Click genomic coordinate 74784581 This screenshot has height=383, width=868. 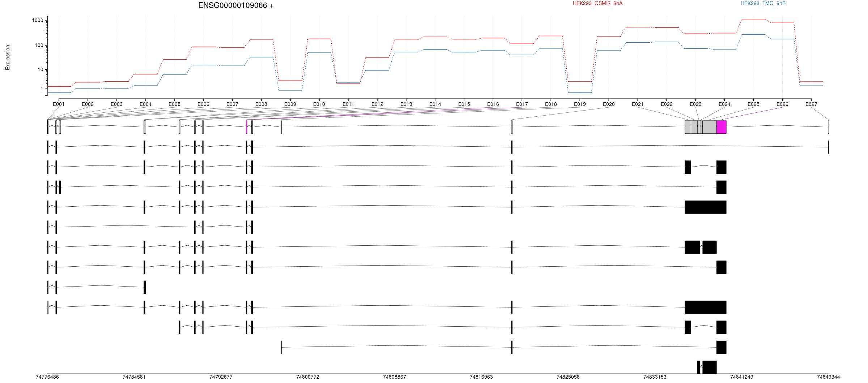[x=134, y=377]
